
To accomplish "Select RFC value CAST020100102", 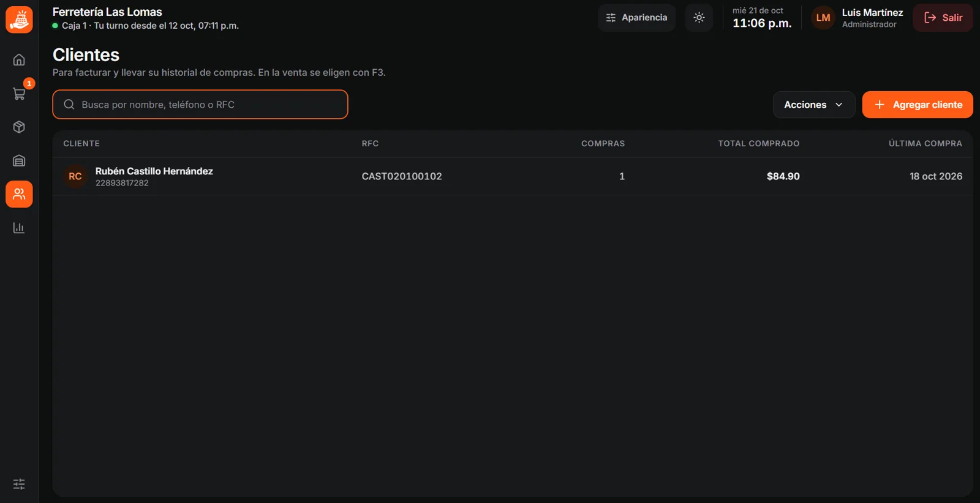I will pyautogui.click(x=402, y=176).
